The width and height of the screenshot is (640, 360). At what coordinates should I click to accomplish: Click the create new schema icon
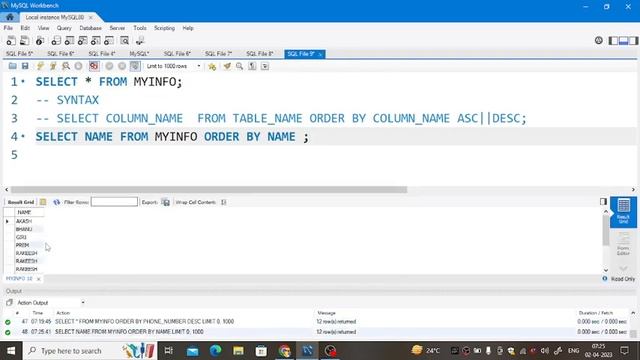(56, 40)
